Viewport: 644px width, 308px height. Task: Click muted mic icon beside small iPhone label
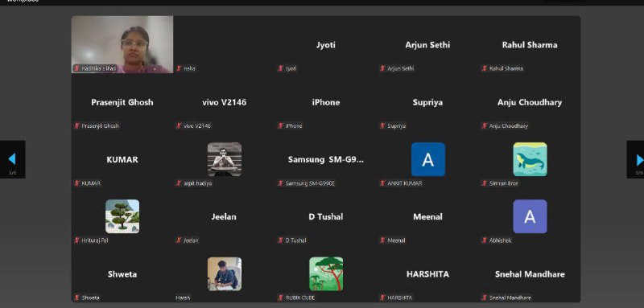[x=280, y=126]
